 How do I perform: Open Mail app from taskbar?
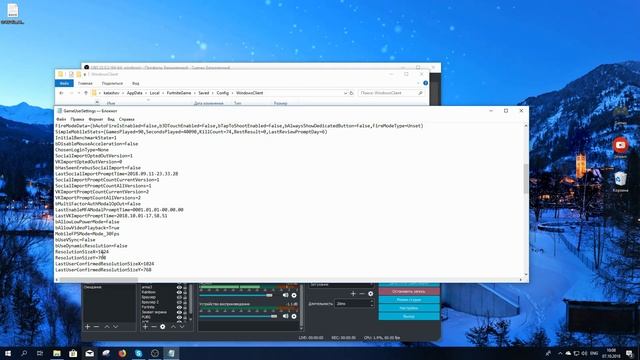[89, 353]
